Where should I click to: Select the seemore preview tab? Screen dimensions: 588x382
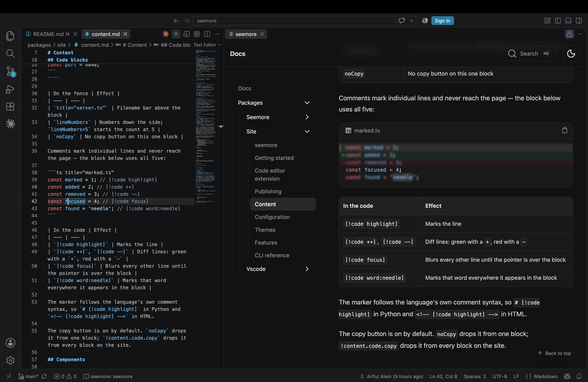pos(246,34)
